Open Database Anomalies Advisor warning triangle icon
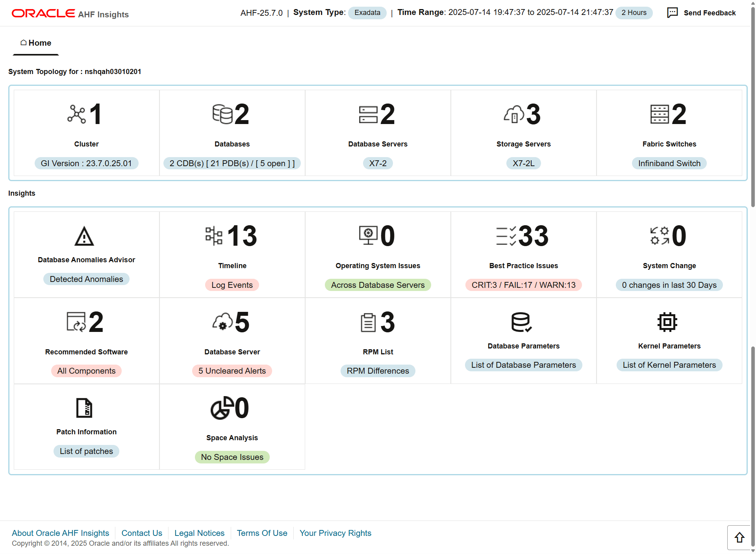The image size is (756, 554). pos(84,236)
